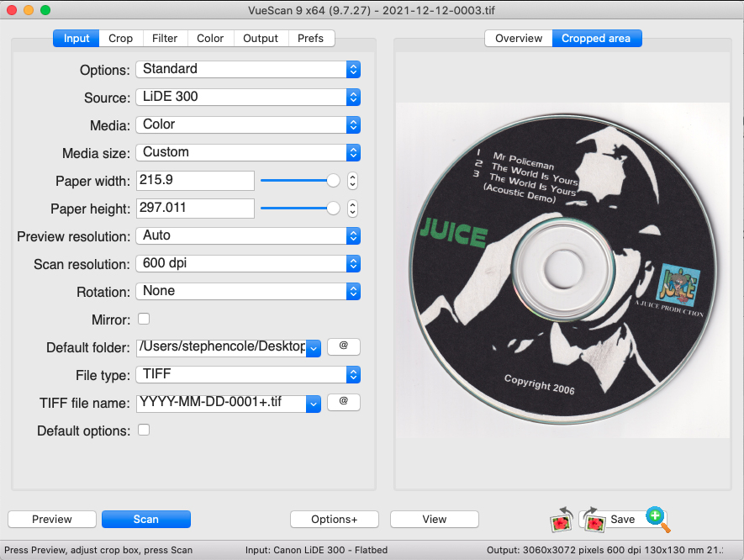Expand the TIFF file name dropdown arrow

coord(314,404)
